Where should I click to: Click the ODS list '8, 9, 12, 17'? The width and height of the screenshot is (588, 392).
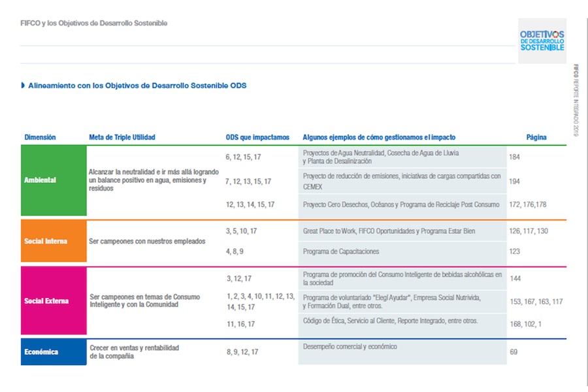pos(242,352)
